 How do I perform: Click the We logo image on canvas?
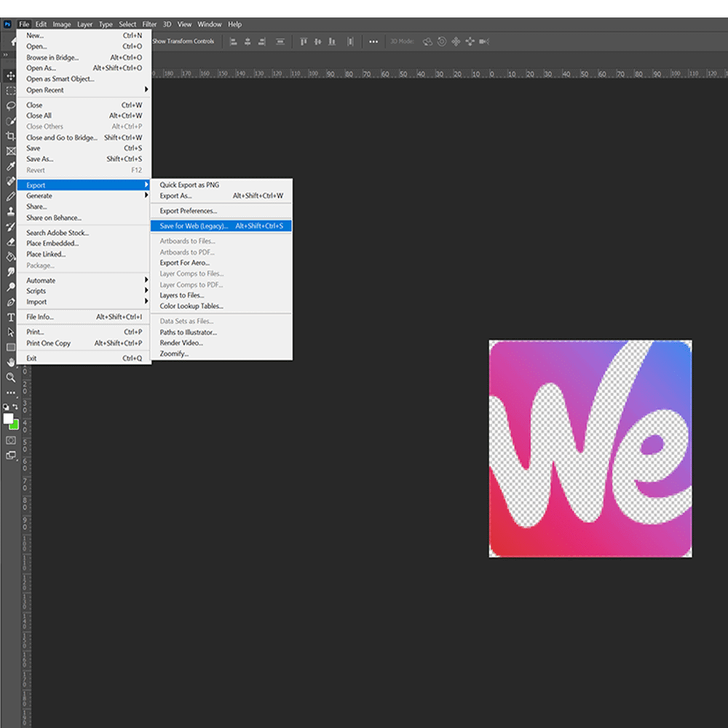[x=590, y=448]
